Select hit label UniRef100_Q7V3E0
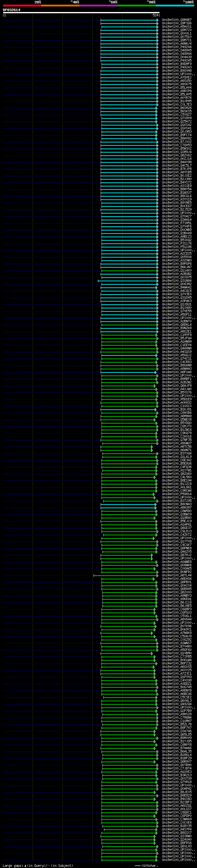 (x=177, y=294)
